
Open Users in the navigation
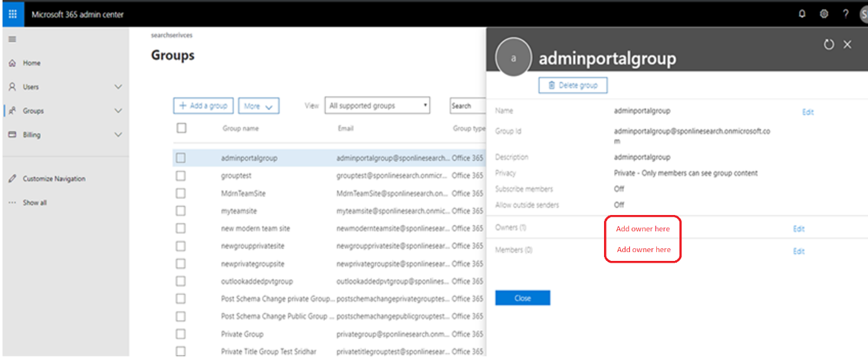click(x=31, y=87)
